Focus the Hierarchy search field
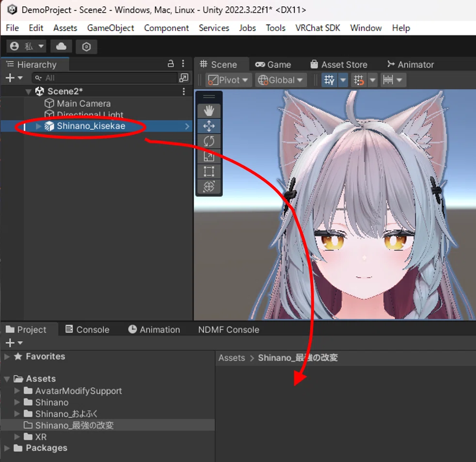 pyautogui.click(x=105, y=78)
